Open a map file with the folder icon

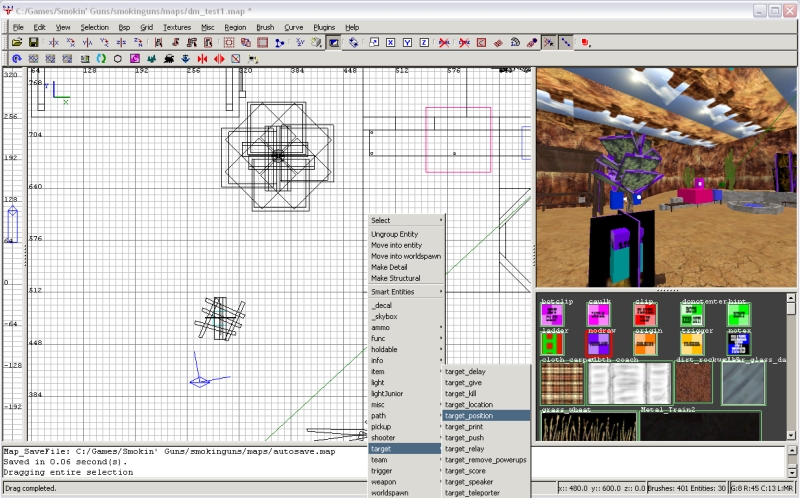pos(17,43)
